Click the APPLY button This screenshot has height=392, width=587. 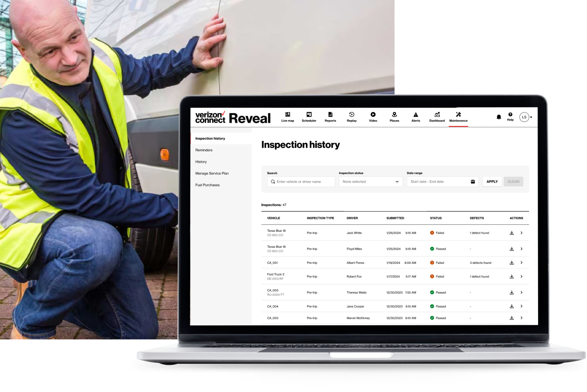tap(492, 182)
